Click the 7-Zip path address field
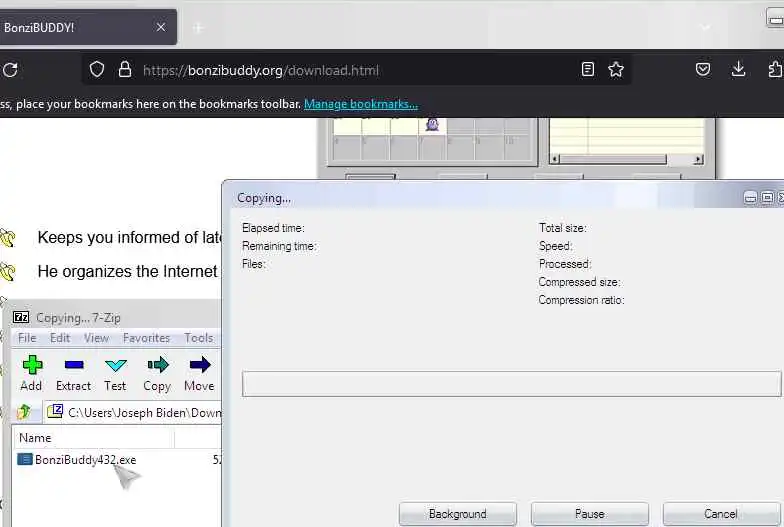 point(133,412)
